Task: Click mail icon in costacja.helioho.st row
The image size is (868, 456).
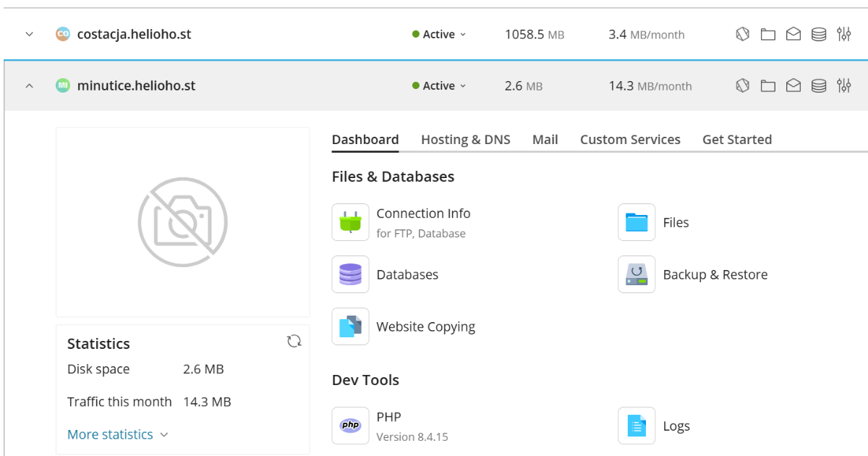Action: 793,35
